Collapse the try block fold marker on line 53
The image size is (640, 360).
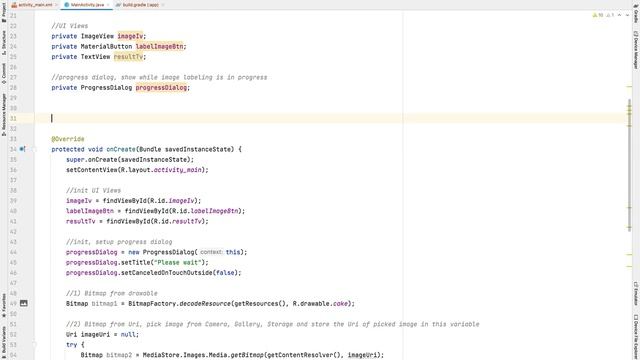pyautogui.click(x=34, y=345)
